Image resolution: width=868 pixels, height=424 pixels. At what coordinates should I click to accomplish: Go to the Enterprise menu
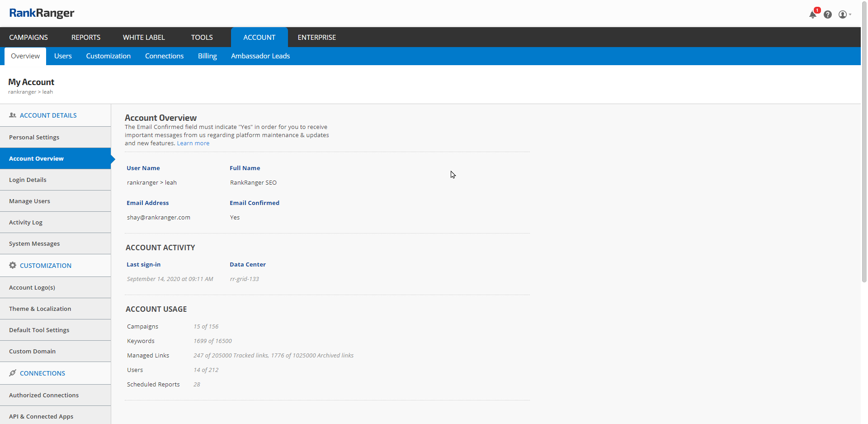316,38
